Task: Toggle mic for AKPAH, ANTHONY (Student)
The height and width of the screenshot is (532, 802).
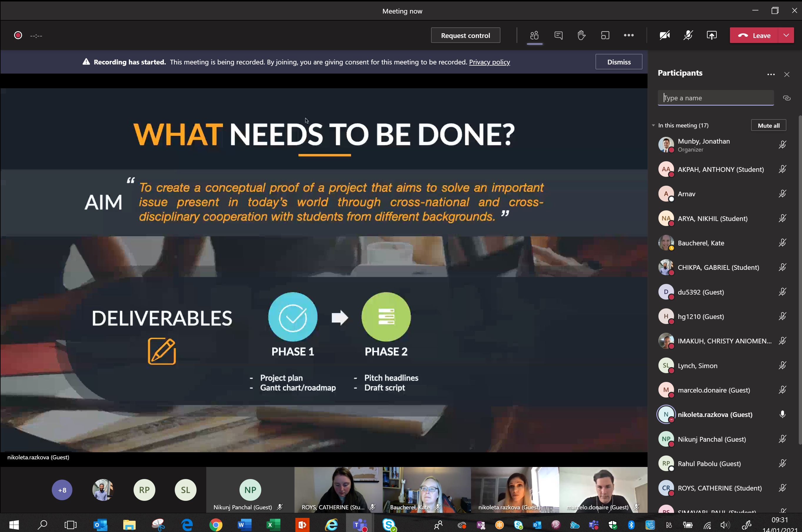Action: tap(782, 169)
